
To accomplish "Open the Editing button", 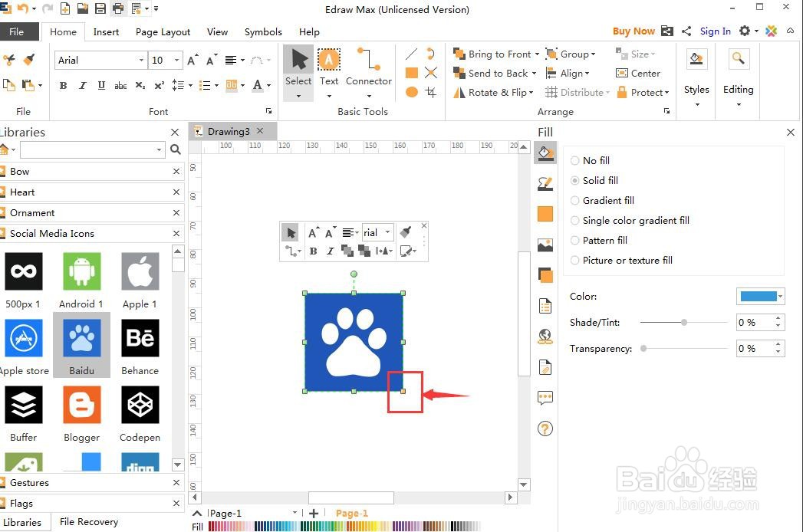I will [738, 78].
